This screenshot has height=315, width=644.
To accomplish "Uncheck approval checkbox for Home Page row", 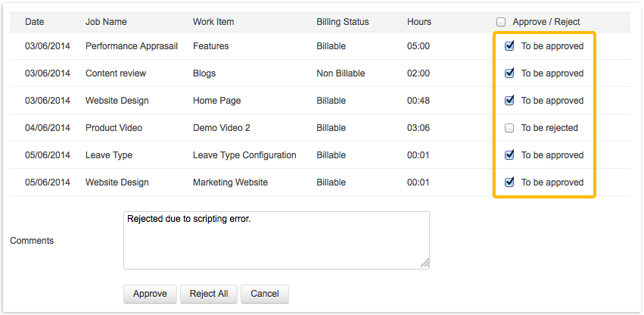I will (509, 101).
